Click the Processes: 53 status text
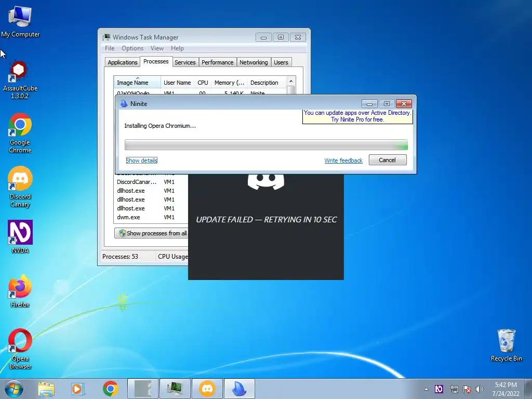The width and height of the screenshot is (532, 399). (x=120, y=257)
